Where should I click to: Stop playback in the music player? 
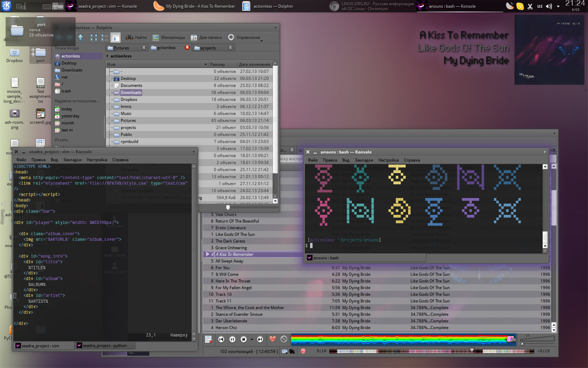coord(244,339)
